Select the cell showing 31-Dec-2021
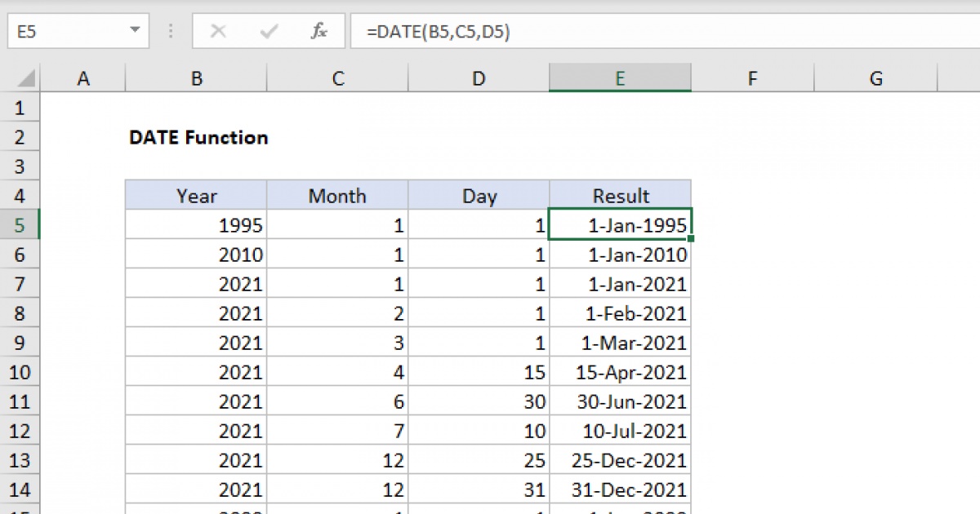The height and width of the screenshot is (514, 980). coord(620,490)
